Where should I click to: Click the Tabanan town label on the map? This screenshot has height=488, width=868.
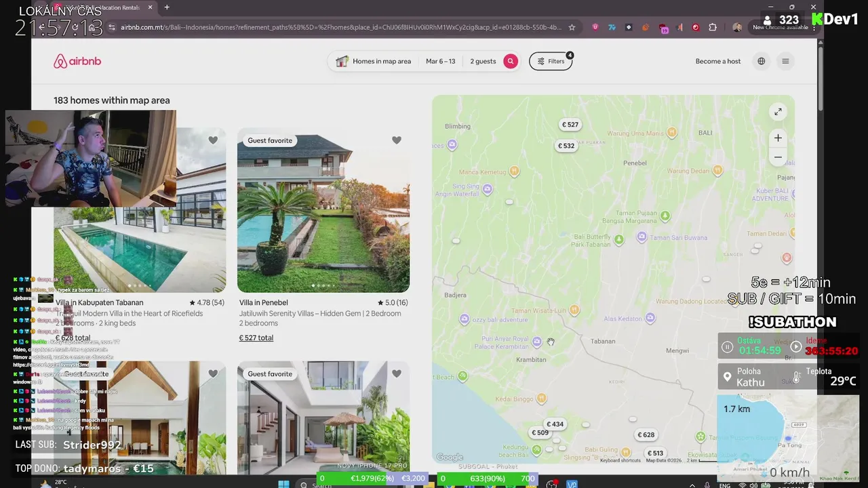(x=603, y=341)
